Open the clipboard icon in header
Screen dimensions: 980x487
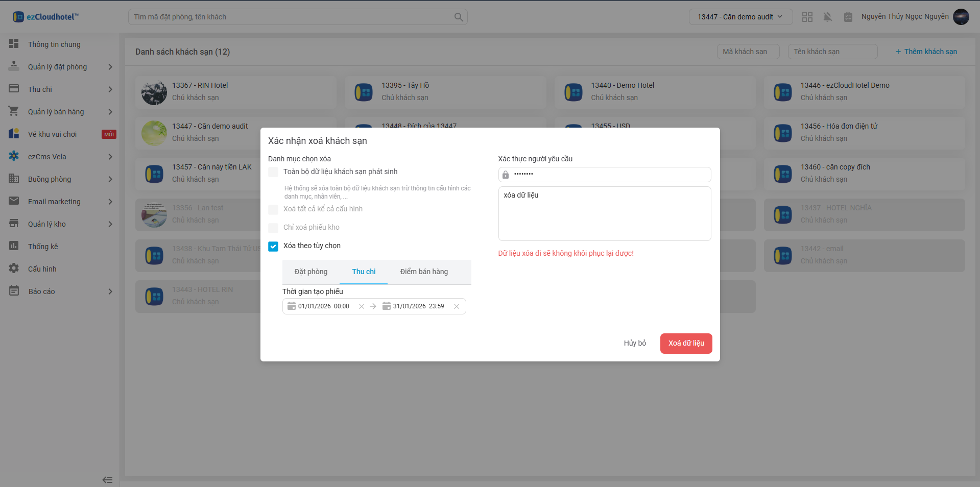[848, 17]
